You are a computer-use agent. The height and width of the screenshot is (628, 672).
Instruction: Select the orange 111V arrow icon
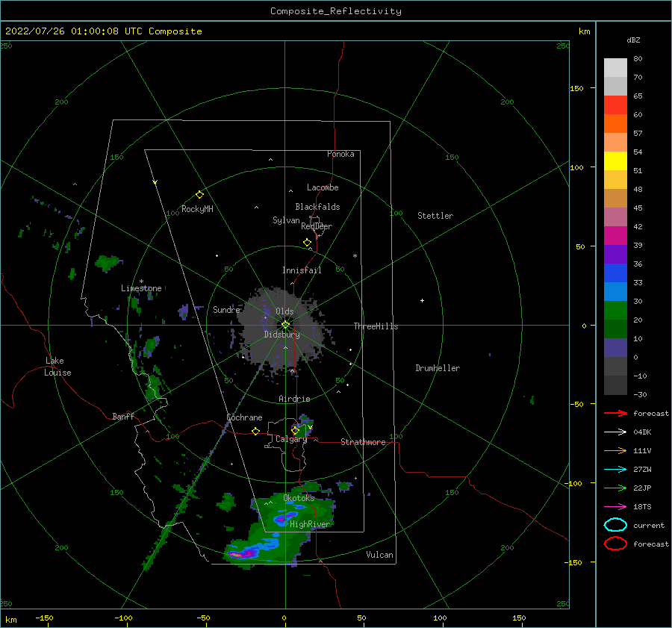point(615,450)
